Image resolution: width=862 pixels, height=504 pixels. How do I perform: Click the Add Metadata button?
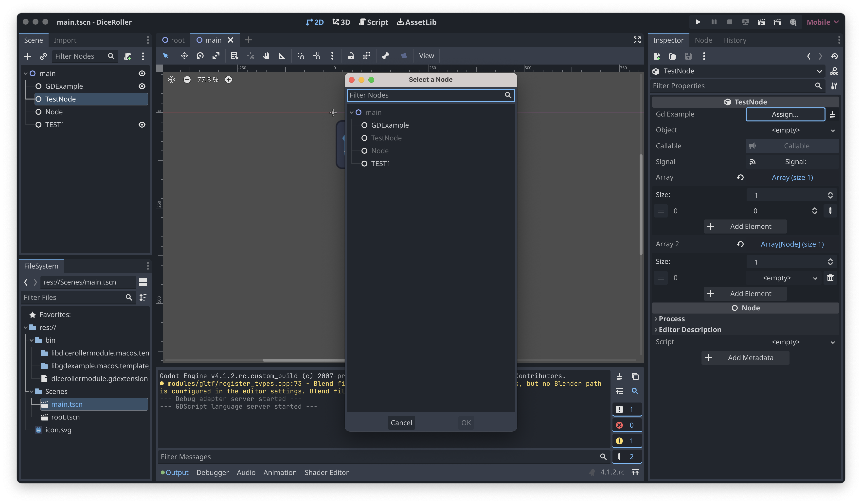(x=745, y=358)
